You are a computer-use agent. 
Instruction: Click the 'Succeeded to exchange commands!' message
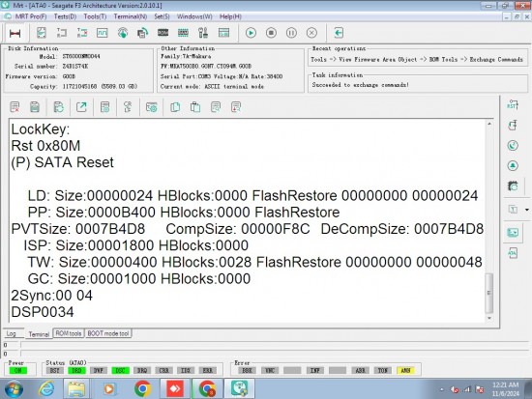361,85
